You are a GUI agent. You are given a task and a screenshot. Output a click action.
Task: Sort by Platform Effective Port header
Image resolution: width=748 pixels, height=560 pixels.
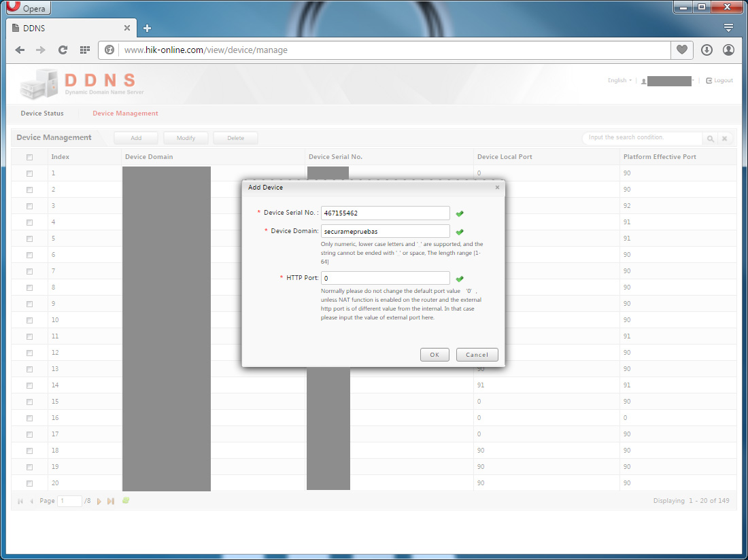[x=678, y=157]
